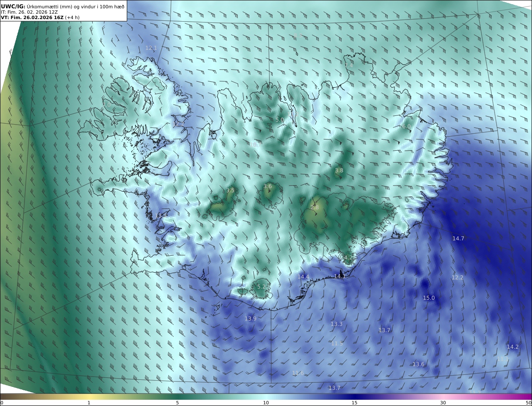
Task: Click the 5.2 precipitation value label
Action: 261,287
